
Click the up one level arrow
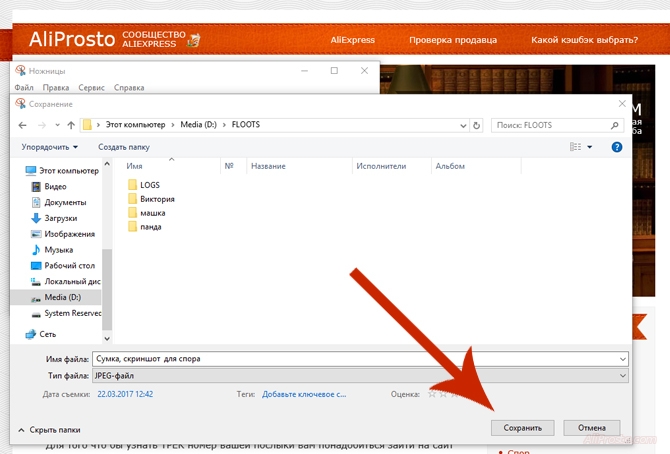point(71,125)
